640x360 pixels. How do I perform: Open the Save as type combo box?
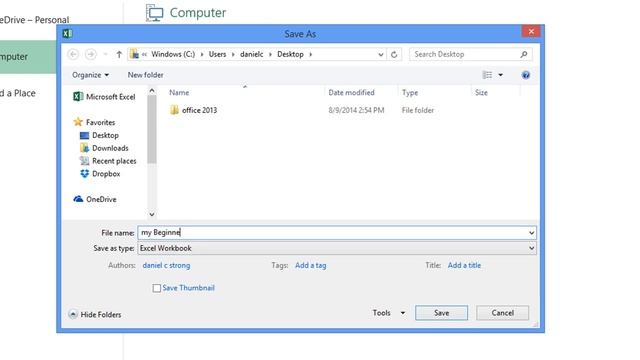337,248
